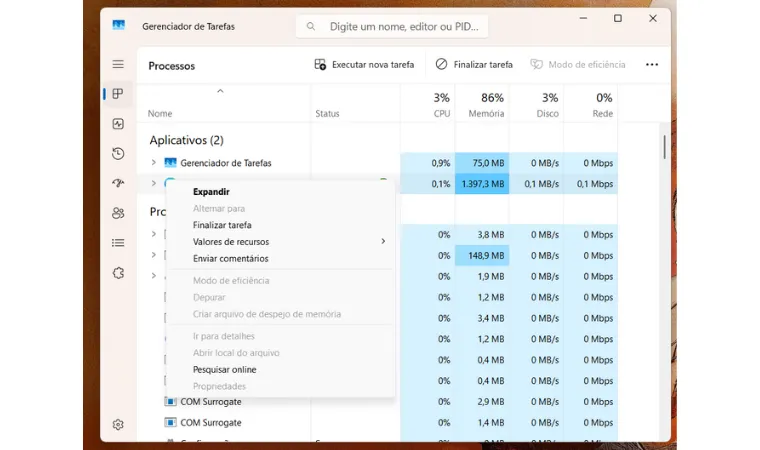This screenshot has height=450, width=760.
Task: Click the 2,9 MB memory cell
Action: coord(482,402)
